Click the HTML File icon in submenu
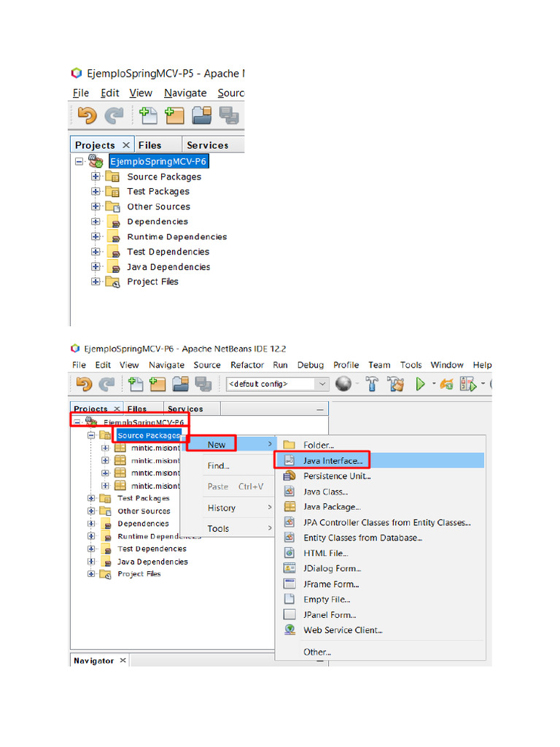Screen dimensions: 560x747 click(289, 553)
